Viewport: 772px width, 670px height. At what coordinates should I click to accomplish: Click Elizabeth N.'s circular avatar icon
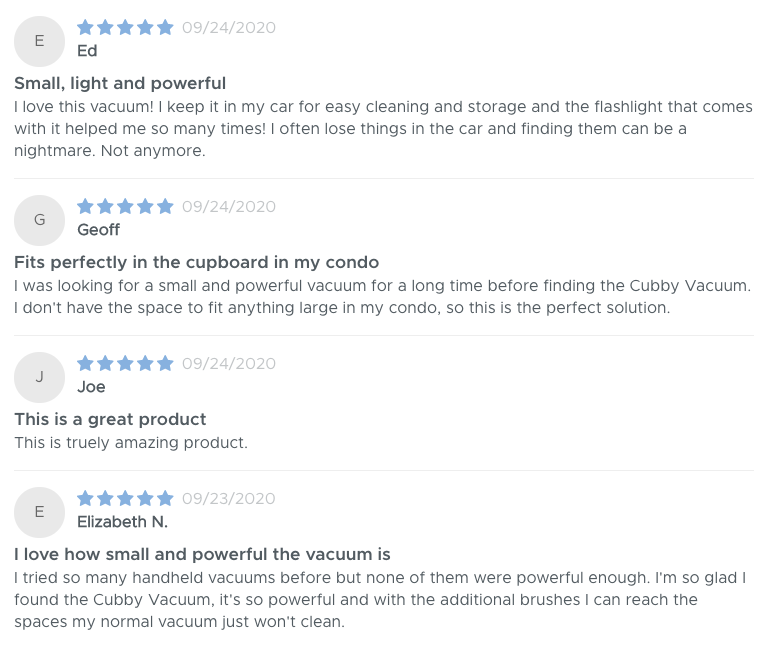pos(39,512)
